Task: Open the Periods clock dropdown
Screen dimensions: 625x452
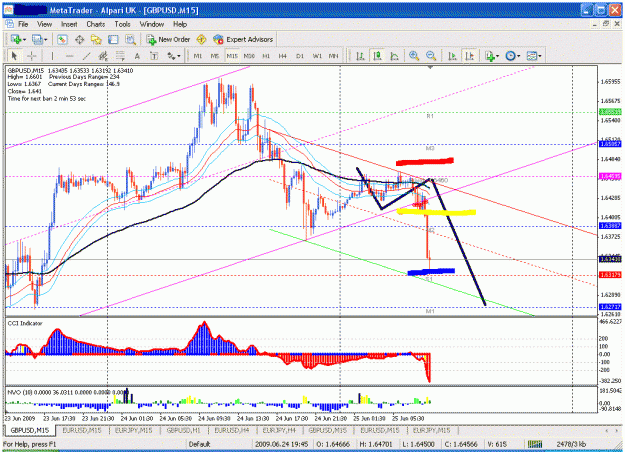Action: pyautogui.click(x=513, y=56)
